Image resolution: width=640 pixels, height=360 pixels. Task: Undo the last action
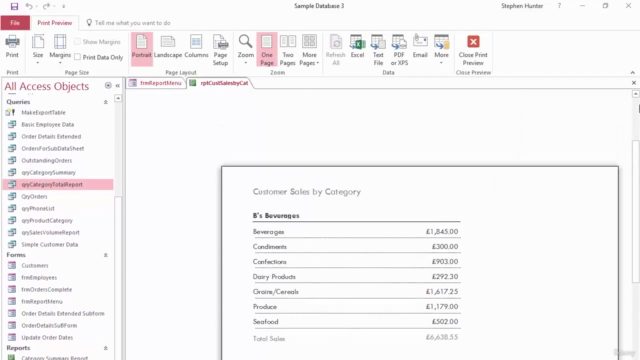point(29,6)
